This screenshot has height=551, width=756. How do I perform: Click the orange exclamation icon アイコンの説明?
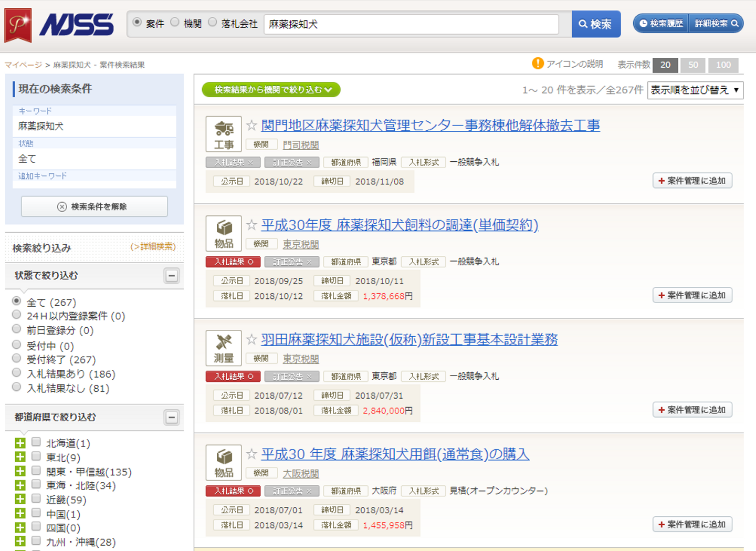538,64
